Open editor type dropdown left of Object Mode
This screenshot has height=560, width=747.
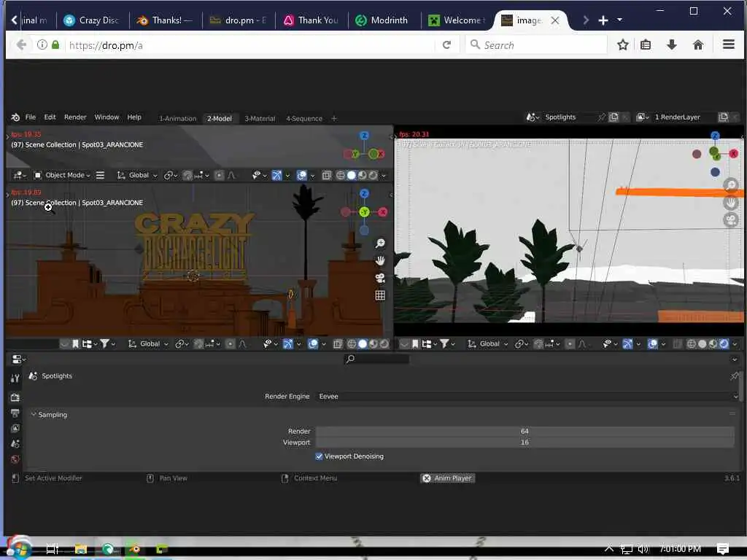[x=20, y=175]
